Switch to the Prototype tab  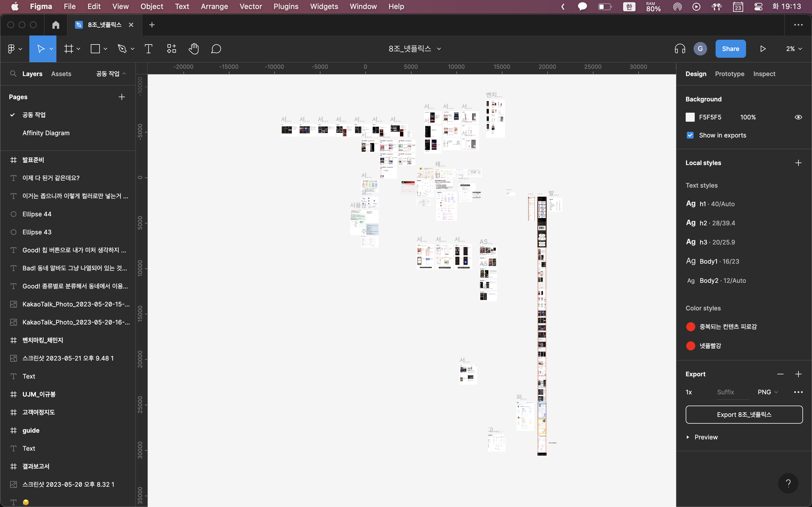[729, 74]
